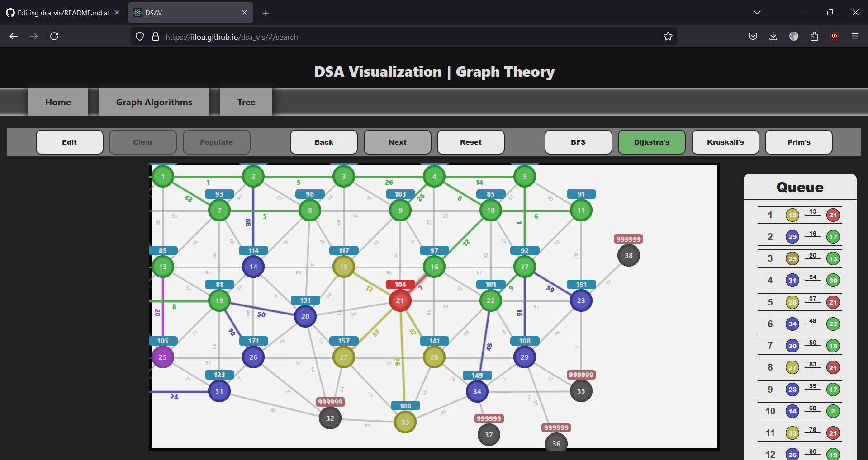868x460 pixels.
Task: Click the uBlock Origin extension icon
Action: (835, 36)
